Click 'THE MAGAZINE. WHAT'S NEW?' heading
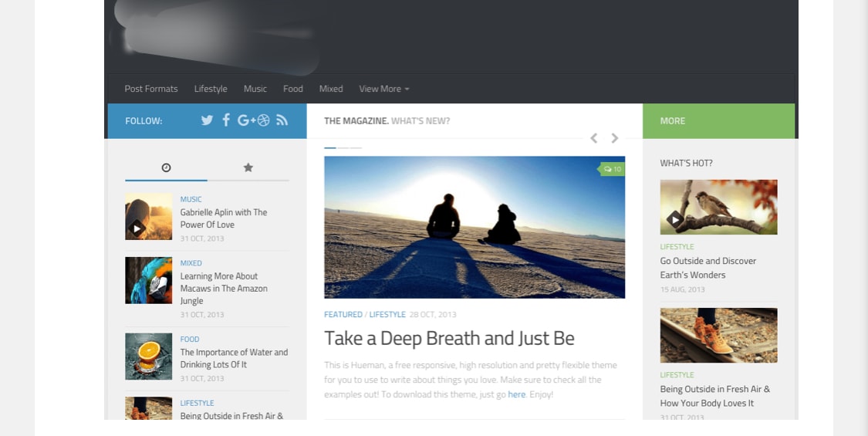Image resolution: width=868 pixels, height=436 pixels. click(x=387, y=121)
